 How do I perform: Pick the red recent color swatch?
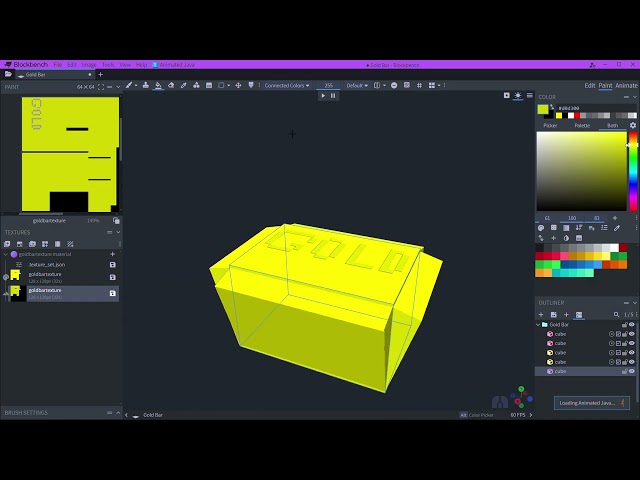[577, 116]
